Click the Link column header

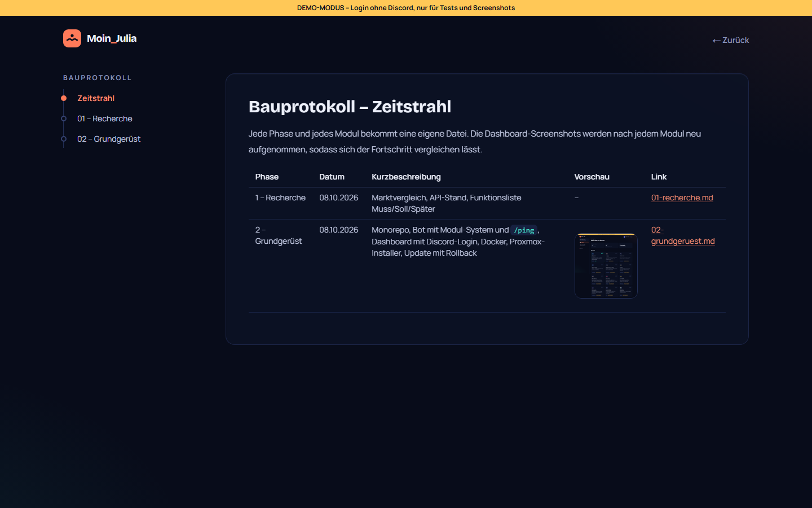pos(659,177)
